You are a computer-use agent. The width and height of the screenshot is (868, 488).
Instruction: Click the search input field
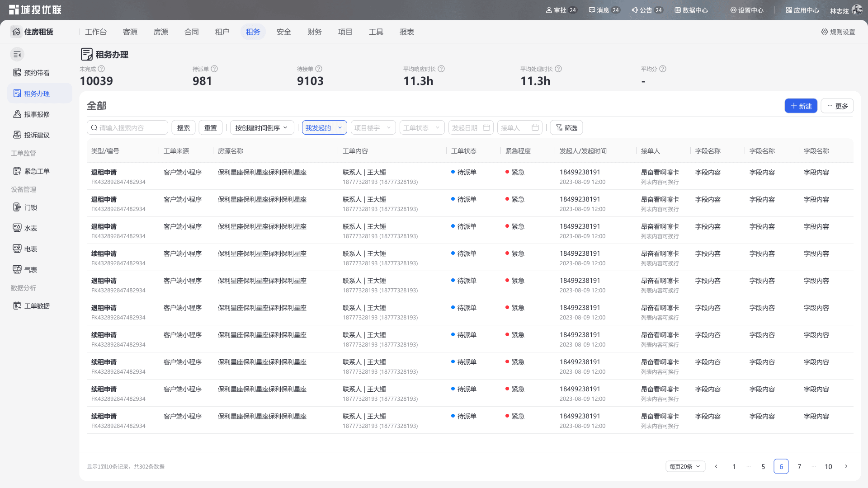tap(127, 128)
